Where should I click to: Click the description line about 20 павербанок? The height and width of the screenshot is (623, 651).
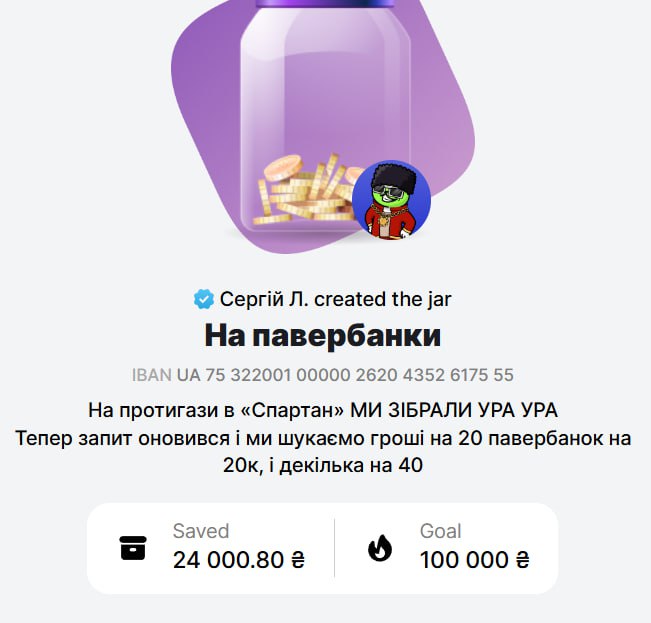click(323, 438)
